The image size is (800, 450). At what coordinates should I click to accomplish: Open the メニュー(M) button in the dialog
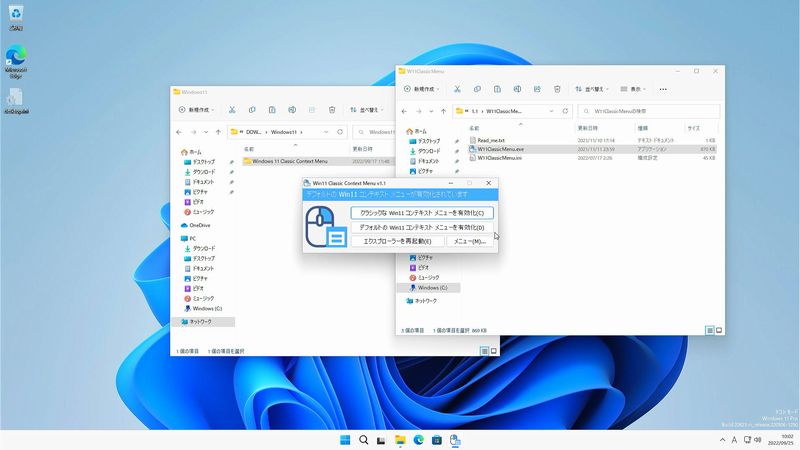(x=468, y=241)
